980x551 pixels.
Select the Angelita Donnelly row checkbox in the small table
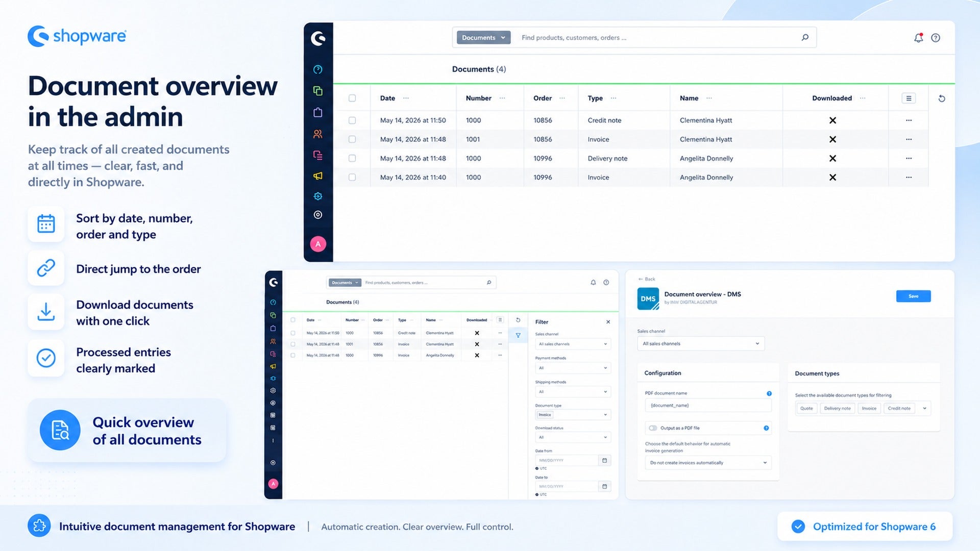pyautogui.click(x=293, y=355)
